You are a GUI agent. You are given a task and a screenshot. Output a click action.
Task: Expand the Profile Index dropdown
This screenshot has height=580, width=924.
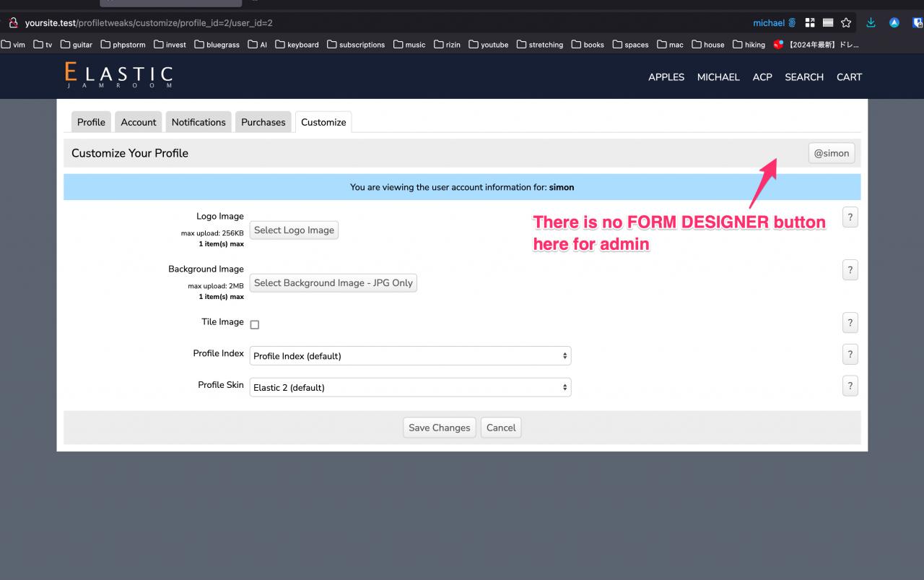coord(410,356)
